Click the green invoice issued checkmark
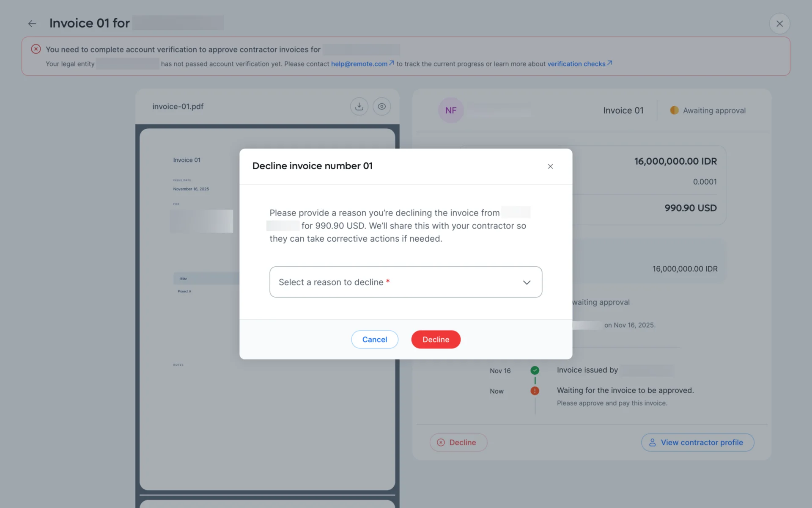812x508 pixels. [535, 370]
